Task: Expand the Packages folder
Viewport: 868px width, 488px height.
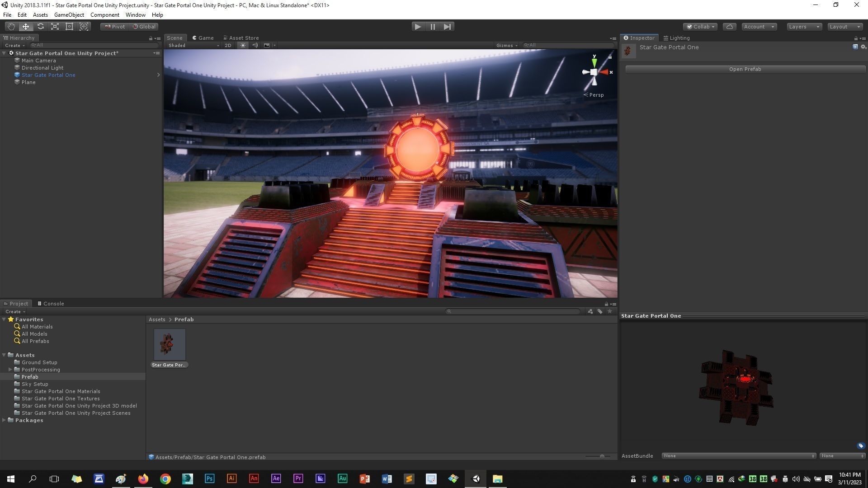Action: tap(4, 420)
